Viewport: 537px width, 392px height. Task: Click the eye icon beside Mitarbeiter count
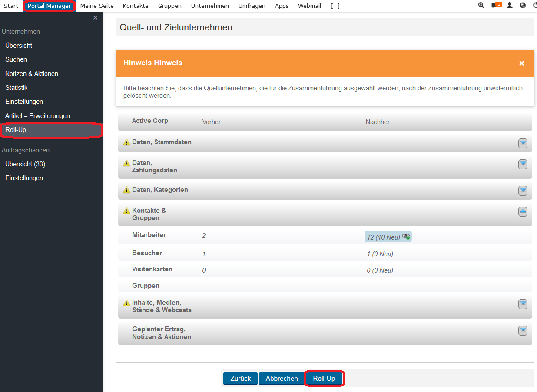tap(406, 237)
